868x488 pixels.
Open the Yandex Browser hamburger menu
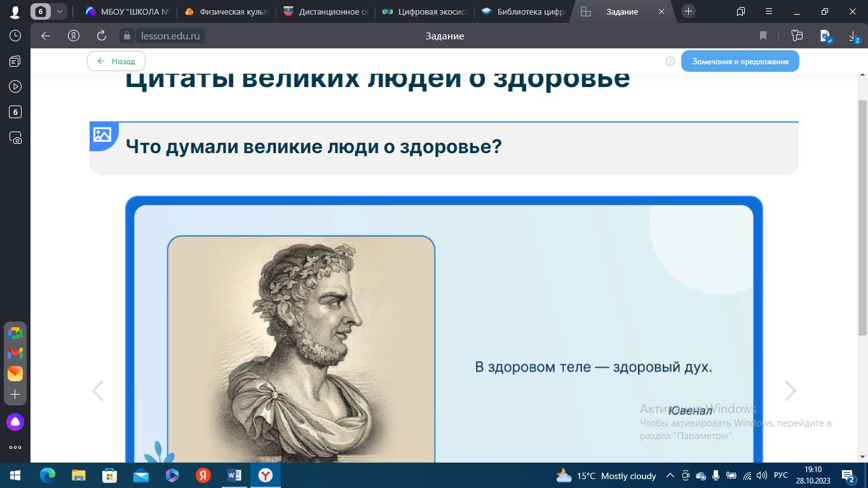click(770, 11)
